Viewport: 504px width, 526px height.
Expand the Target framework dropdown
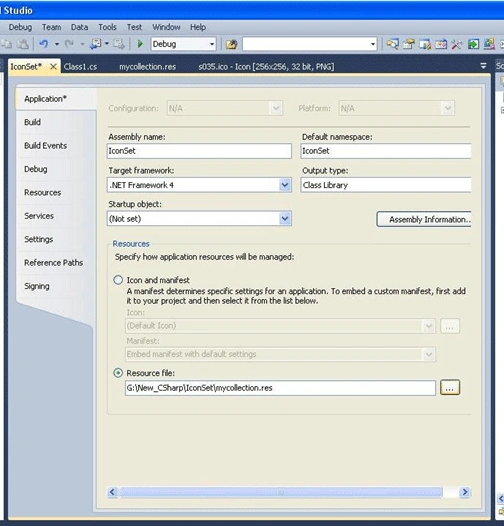click(x=285, y=185)
